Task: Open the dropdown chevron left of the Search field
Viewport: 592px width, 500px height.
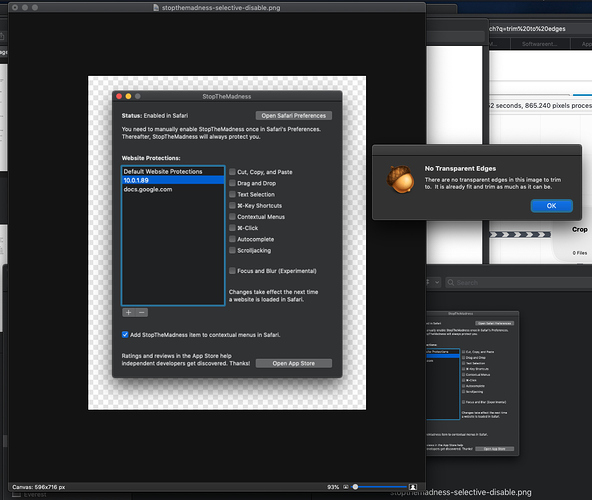Action: click(437, 282)
